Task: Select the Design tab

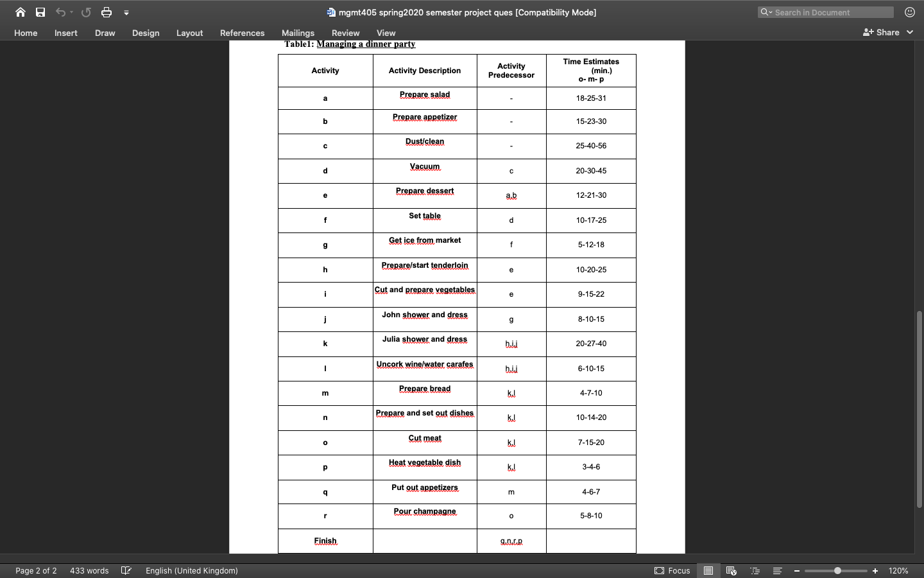Action: coord(146,33)
